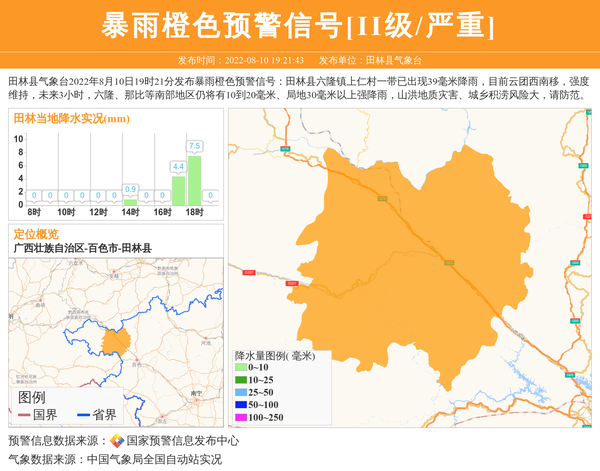Click the 4.4 mm rainfall bar

[178, 191]
